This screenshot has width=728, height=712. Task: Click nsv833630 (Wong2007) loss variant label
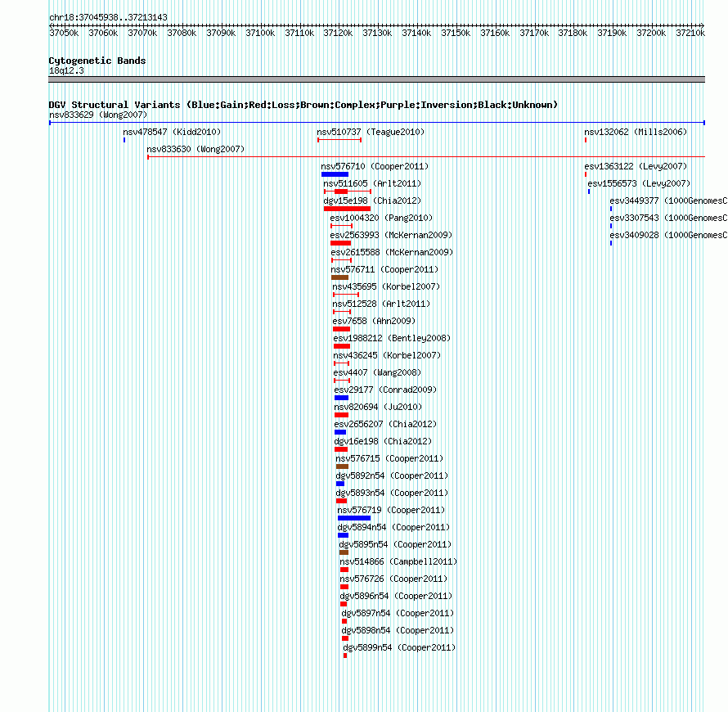(195, 149)
